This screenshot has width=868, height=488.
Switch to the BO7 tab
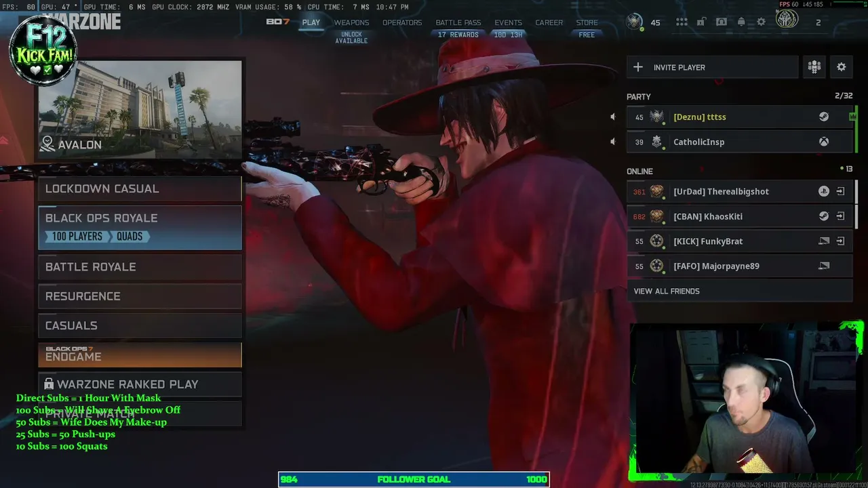(x=278, y=22)
